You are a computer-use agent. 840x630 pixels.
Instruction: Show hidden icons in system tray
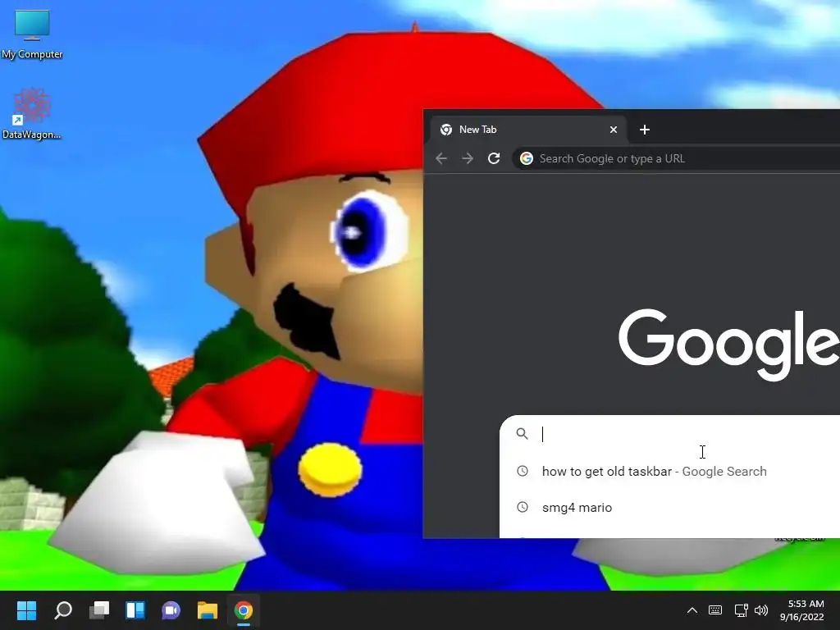tap(692, 610)
